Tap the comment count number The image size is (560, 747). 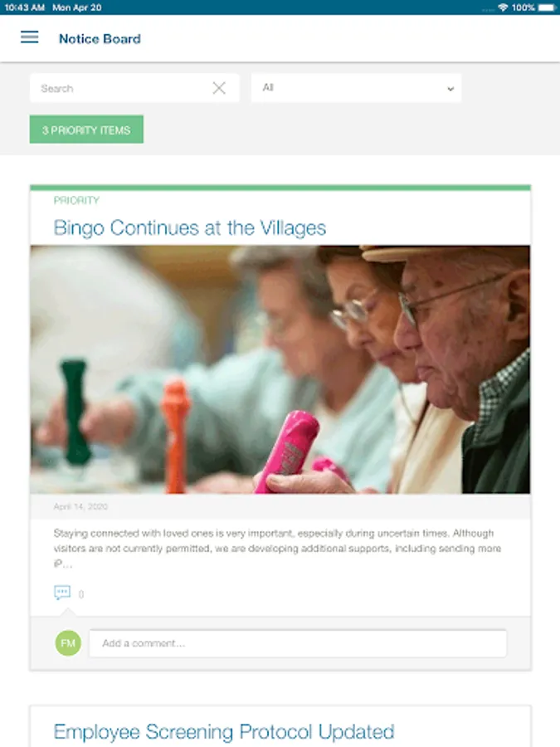[x=81, y=594]
